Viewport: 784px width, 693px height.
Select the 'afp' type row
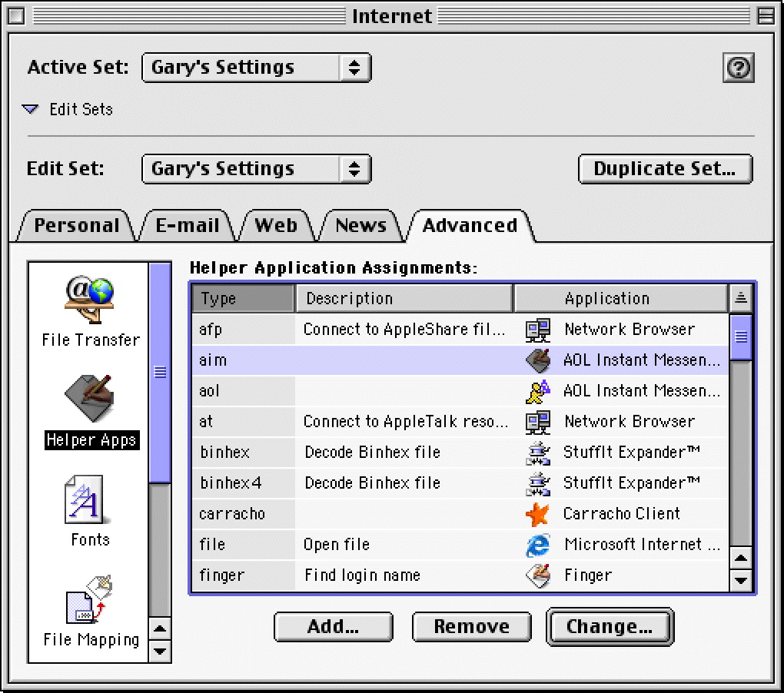pos(460,330)
